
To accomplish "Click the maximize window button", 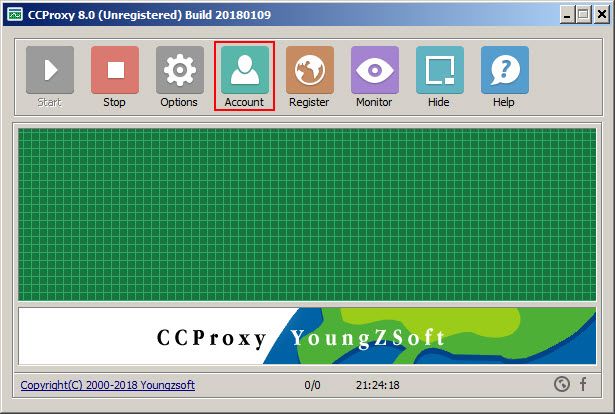I will [584, 15].
